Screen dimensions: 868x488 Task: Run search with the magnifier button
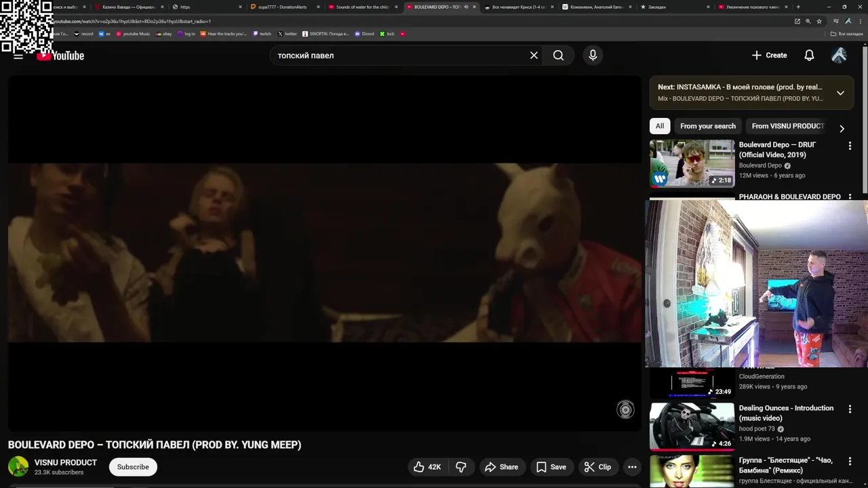(558, 56)
